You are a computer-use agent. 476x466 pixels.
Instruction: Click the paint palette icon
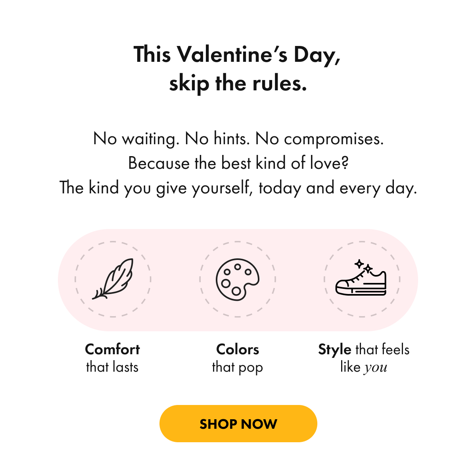tap(237, 279)
